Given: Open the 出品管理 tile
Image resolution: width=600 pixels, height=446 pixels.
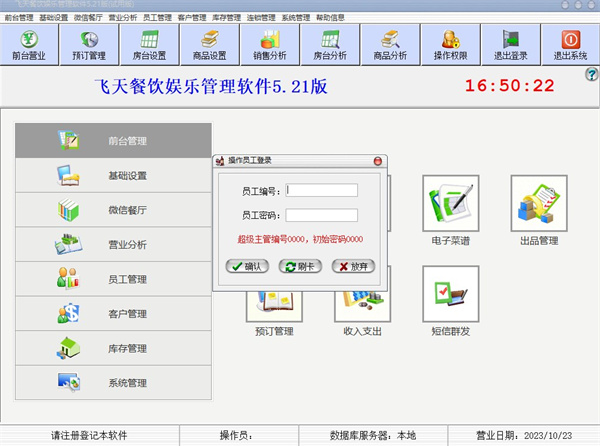Looking at the screenshot, I should pyautogui.click(x=539, y=203).
